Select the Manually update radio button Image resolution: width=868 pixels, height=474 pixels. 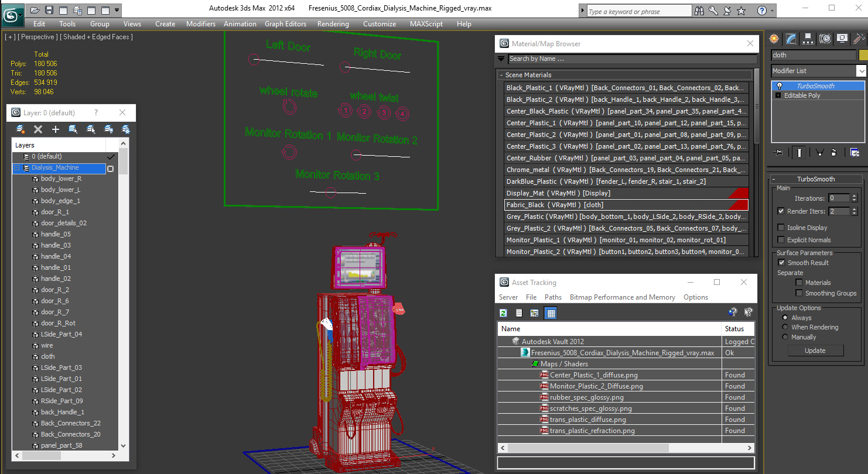[x=785, y=337]
